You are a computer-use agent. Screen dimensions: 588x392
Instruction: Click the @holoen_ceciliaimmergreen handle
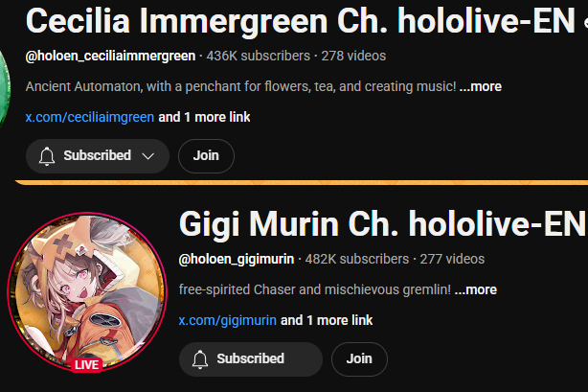(x=111, y=56)
